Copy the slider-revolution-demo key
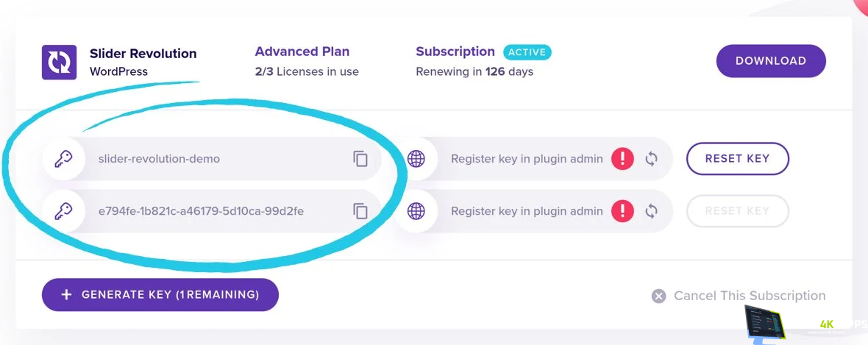Viewport: 868px width, 345px height. coord(360,159)
